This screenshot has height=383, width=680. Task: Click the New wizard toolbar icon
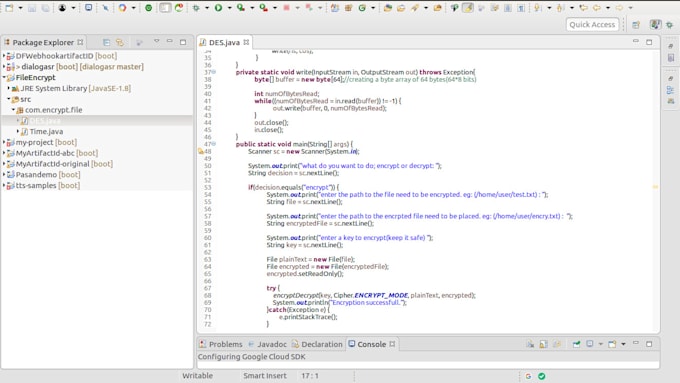tap(9, 8)
